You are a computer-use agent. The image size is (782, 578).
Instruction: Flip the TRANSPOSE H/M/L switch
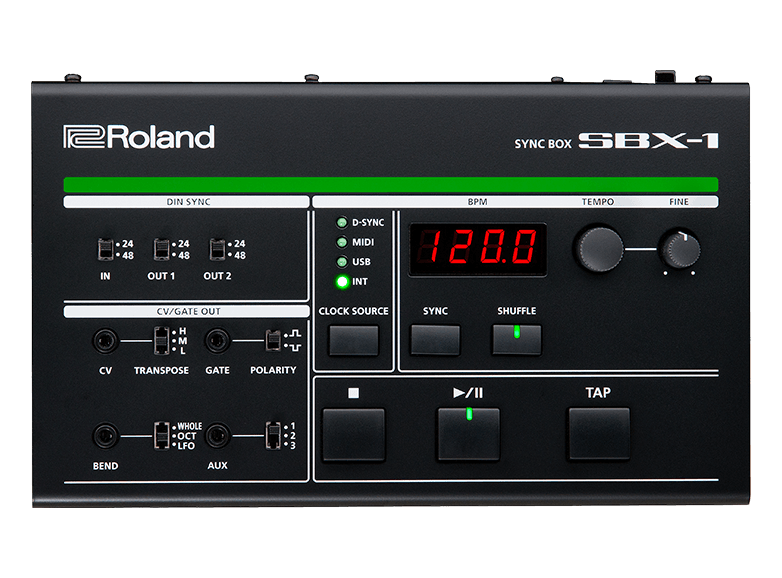[161, 341]
